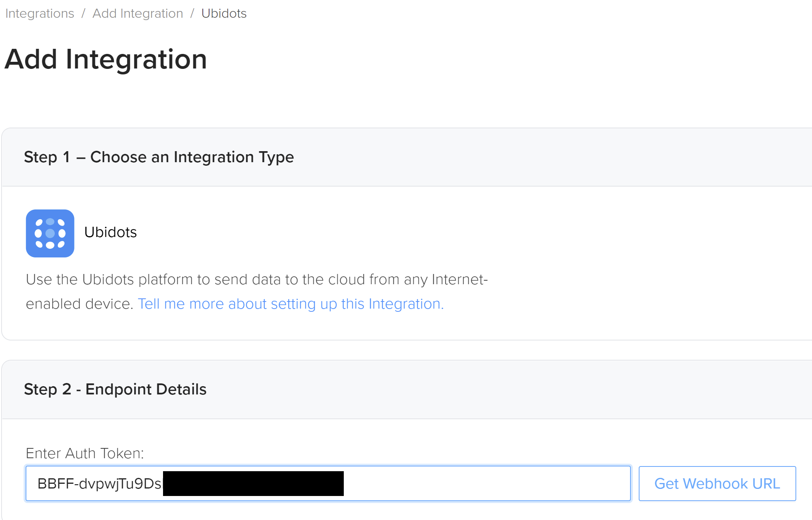This screenshot has width=812, height=520.
Task: Click the slash before the Ubidots breadcrumb
Action: [192, 13]
